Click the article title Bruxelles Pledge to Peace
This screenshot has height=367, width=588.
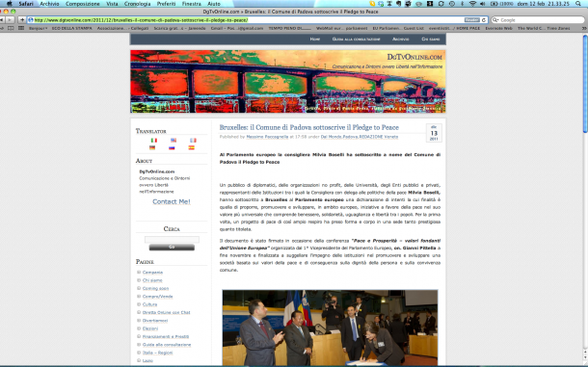309,127
